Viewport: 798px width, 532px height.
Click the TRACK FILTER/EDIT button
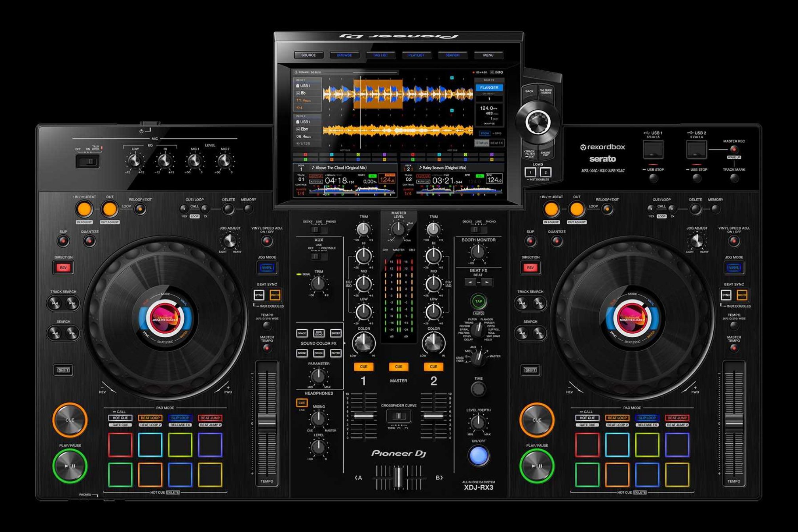(530, 153)
